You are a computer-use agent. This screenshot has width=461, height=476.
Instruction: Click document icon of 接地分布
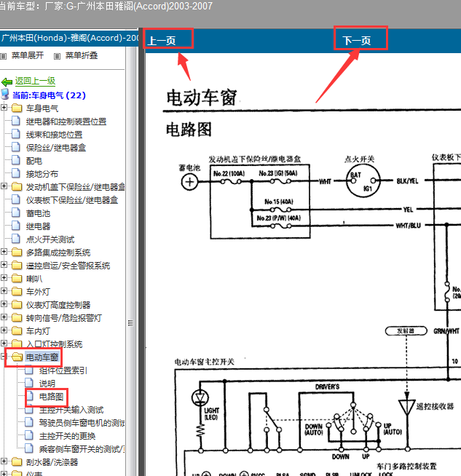click(16, 173)
